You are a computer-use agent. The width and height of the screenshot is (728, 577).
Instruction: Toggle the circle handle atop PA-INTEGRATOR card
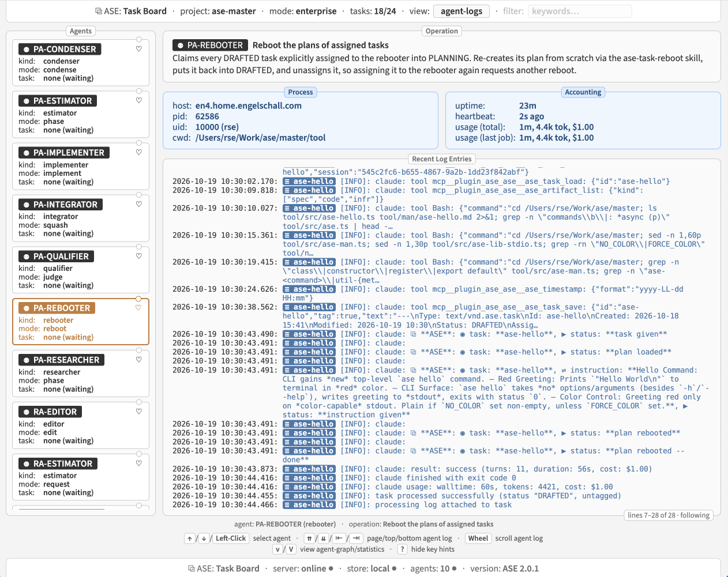pos(139,195)
